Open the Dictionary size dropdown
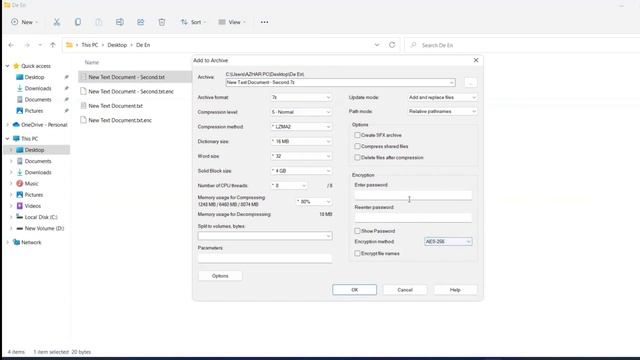This screenshot has width=640, height=360. tap(301, 142)
